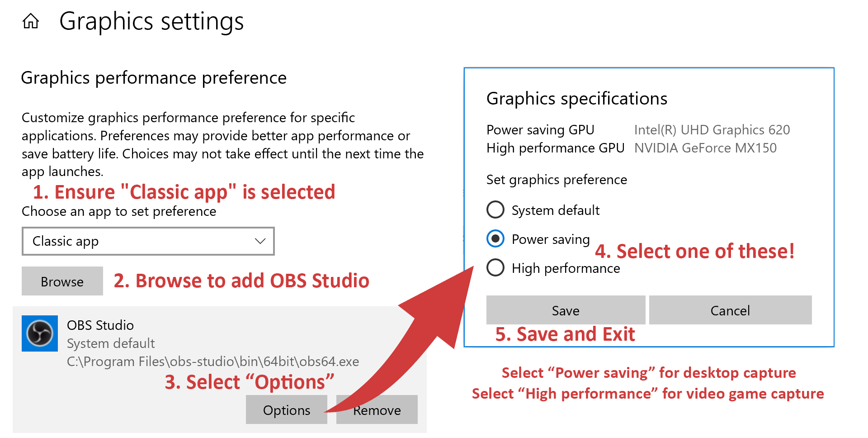Click the Save button in Graphics specifications
868x438 pixels.
pyautogui.click(x=565, y=310)
